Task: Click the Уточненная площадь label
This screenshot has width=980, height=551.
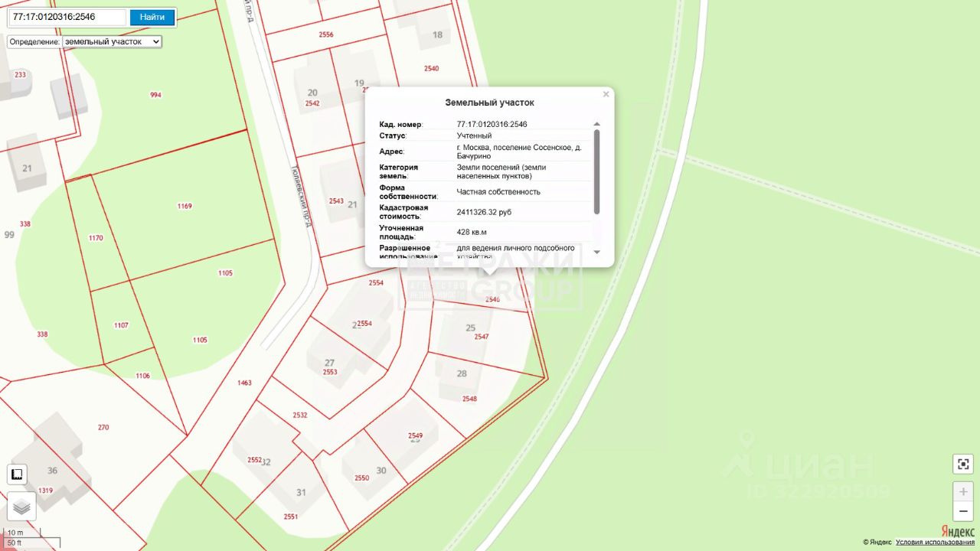Action: pyautogui.click(x=402, y=232)
